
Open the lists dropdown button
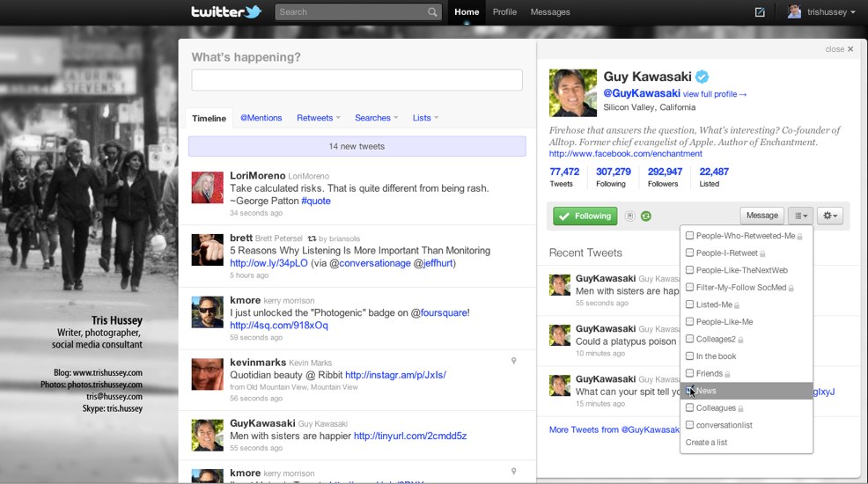click(x=800, y=216)
